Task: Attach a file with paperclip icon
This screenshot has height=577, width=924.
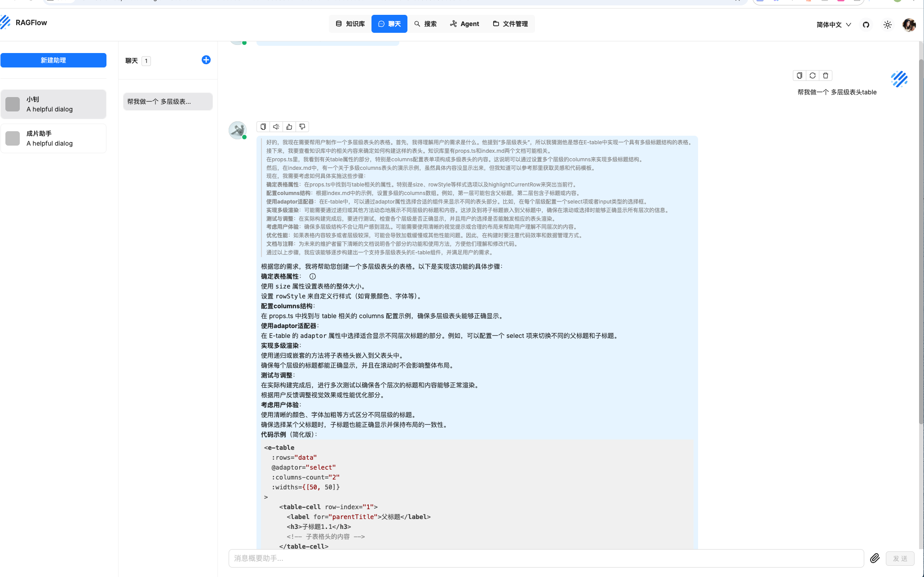Action: click(x=875, y=558)
